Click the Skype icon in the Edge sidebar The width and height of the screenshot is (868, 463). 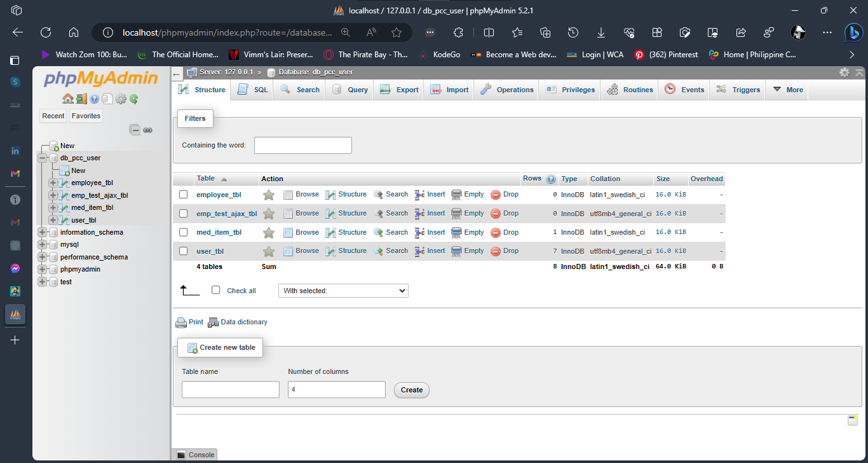[15, 82]
